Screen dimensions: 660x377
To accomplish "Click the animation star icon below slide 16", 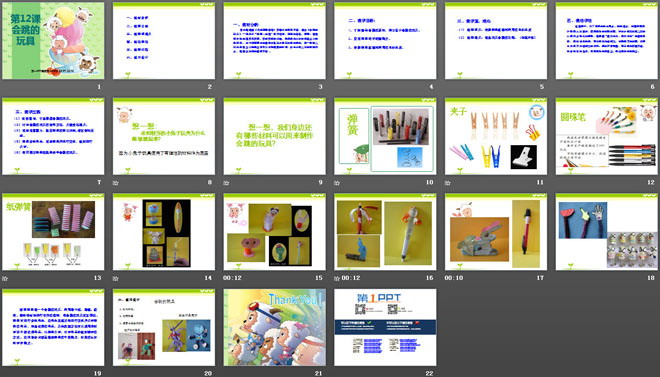I will point(337,278).
